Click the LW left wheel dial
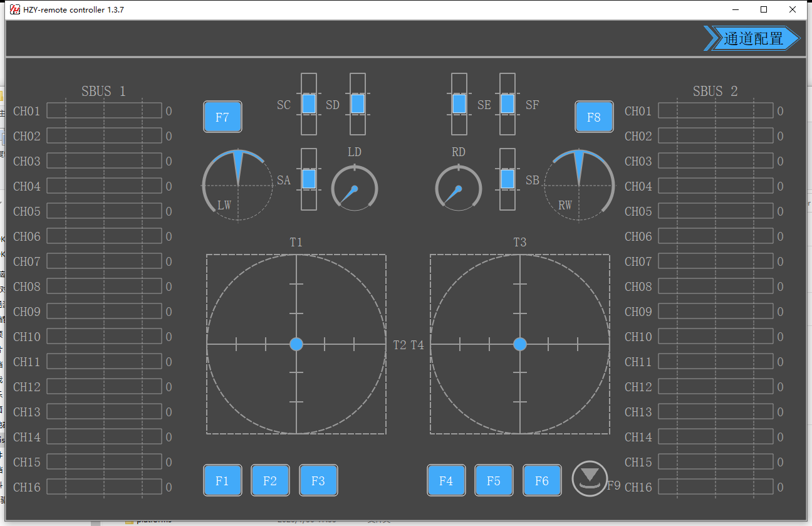Screen dimensions: 812x526 click(237, 186)
